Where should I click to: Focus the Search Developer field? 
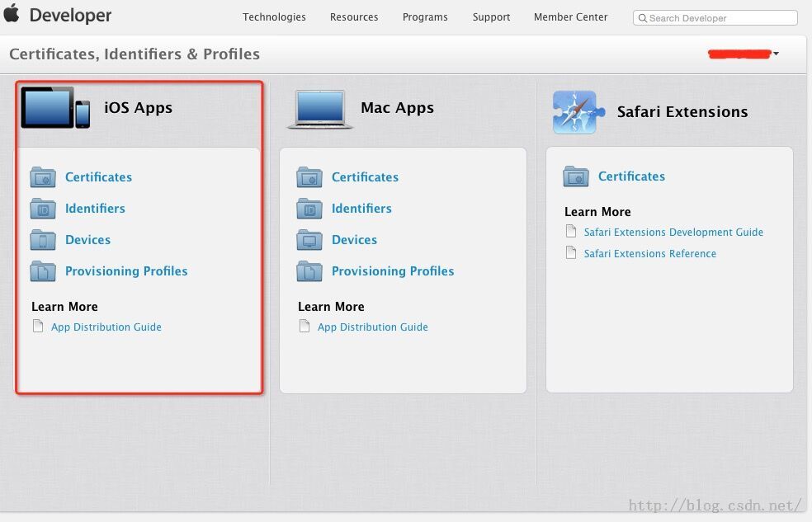click(715, 18)
